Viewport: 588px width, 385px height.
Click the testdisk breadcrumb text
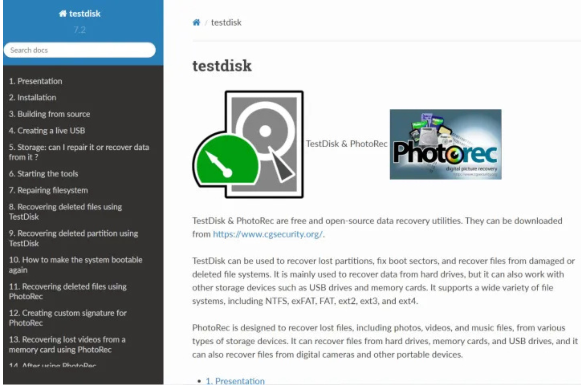pos(226,22)
